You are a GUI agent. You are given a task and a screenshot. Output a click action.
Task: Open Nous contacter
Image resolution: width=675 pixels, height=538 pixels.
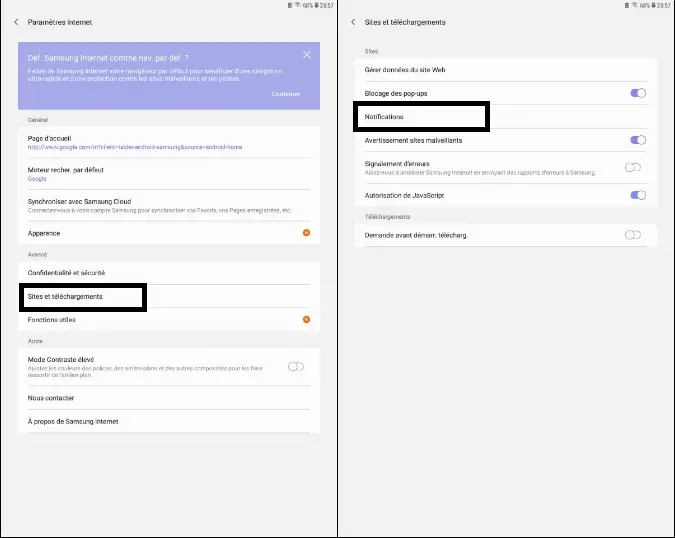tap(169, 398)
